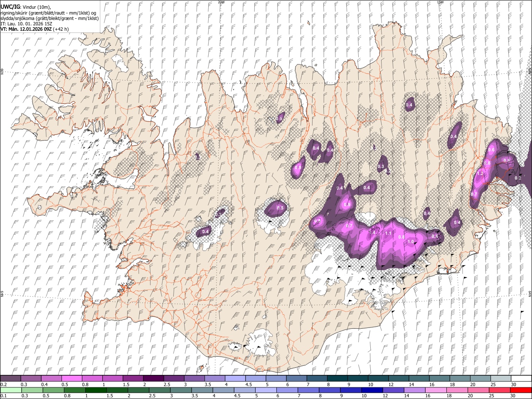The image size is (532, 399).
Task: Click the 20W longitude label
Action: click(221, 2)
